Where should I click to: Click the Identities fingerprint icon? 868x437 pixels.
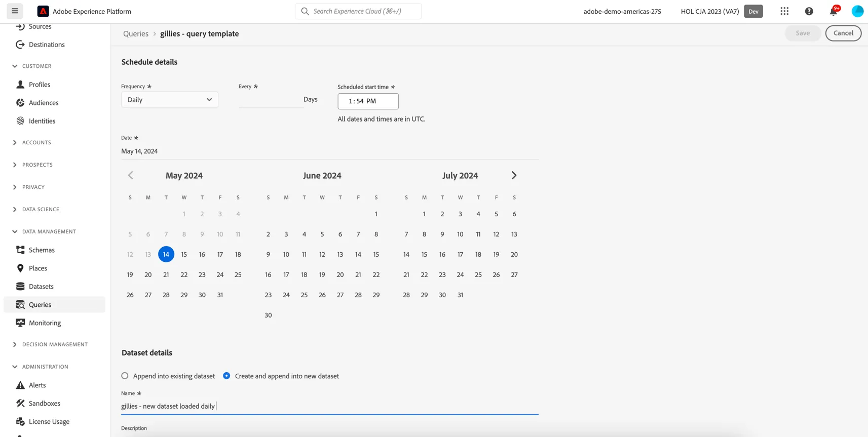click(20, 121)
